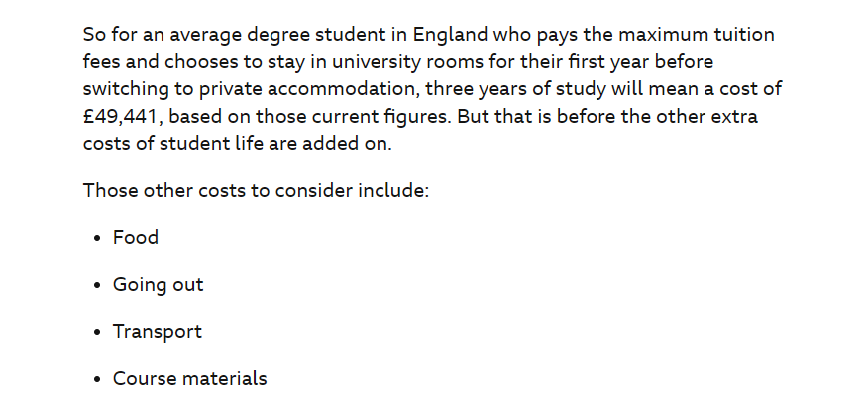
Task: Click the 'Those other costs' heading line
Action: point(257,191)
